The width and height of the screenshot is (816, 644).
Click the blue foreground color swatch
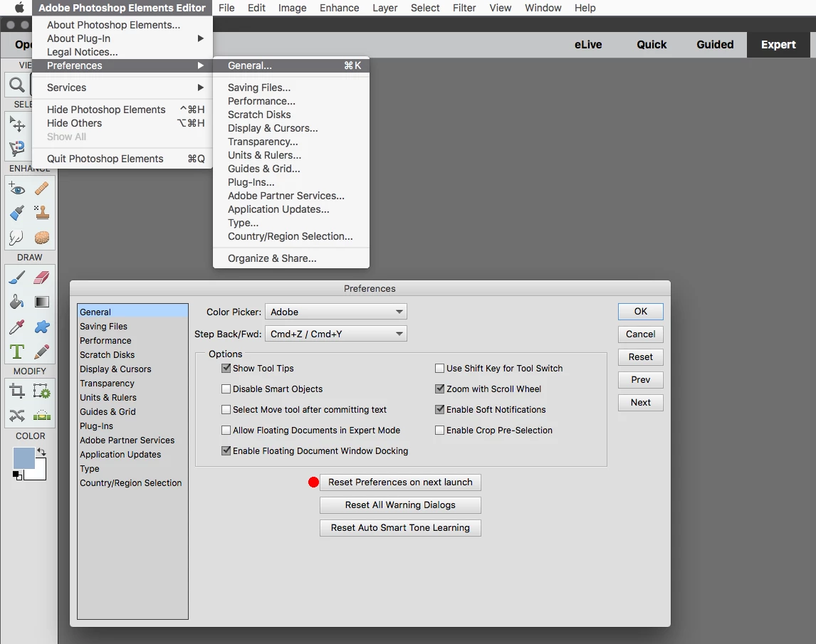pos(23,458)
